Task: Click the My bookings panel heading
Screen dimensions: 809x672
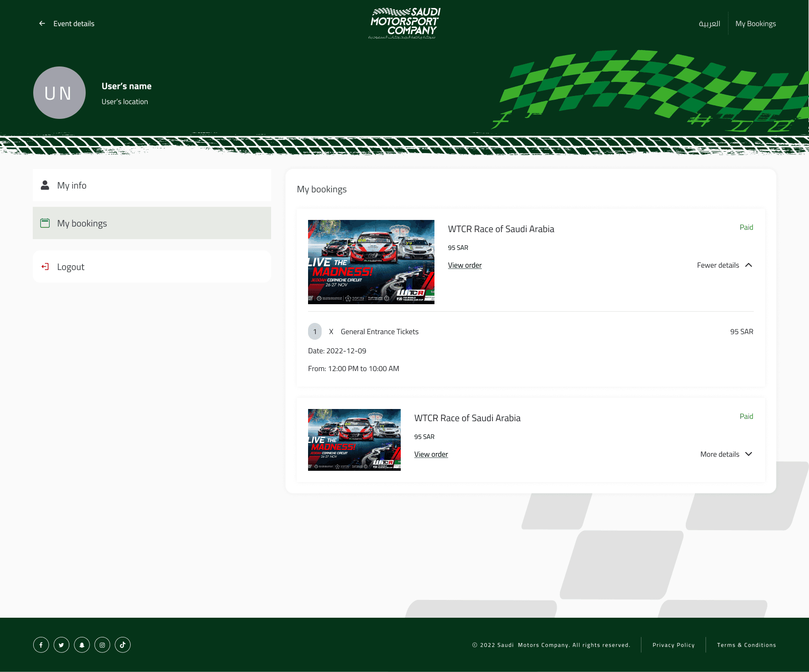Action: pyautogui.click(x=322, y=190)
